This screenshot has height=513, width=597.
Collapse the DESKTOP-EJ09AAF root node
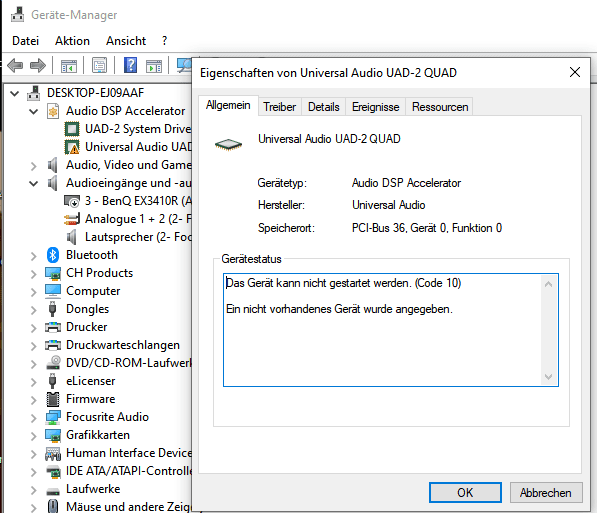14,93
